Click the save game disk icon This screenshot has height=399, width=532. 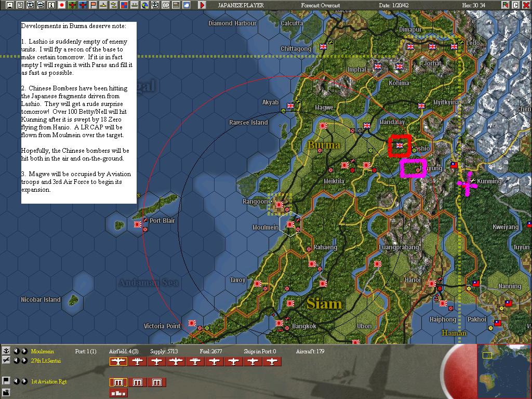(10, 5)
